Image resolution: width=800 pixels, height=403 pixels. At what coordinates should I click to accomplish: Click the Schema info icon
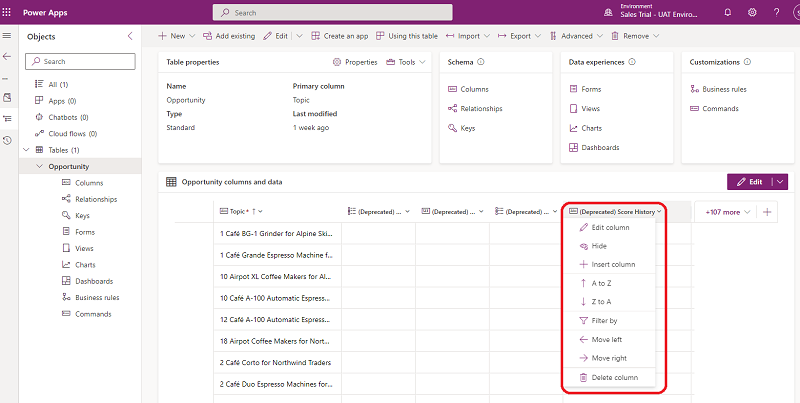point(481,62)
